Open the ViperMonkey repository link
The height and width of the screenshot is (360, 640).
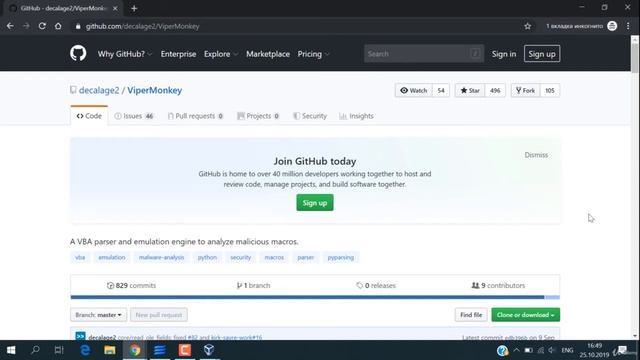[154, 90]
